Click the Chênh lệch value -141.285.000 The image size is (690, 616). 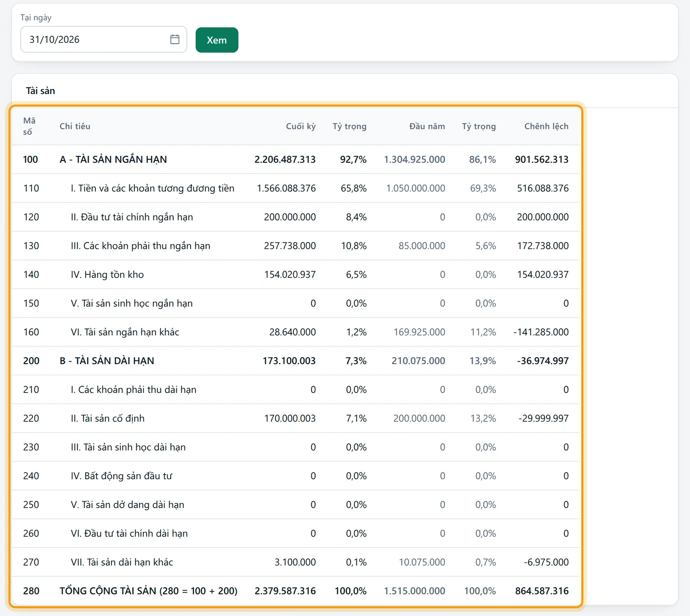541,332
